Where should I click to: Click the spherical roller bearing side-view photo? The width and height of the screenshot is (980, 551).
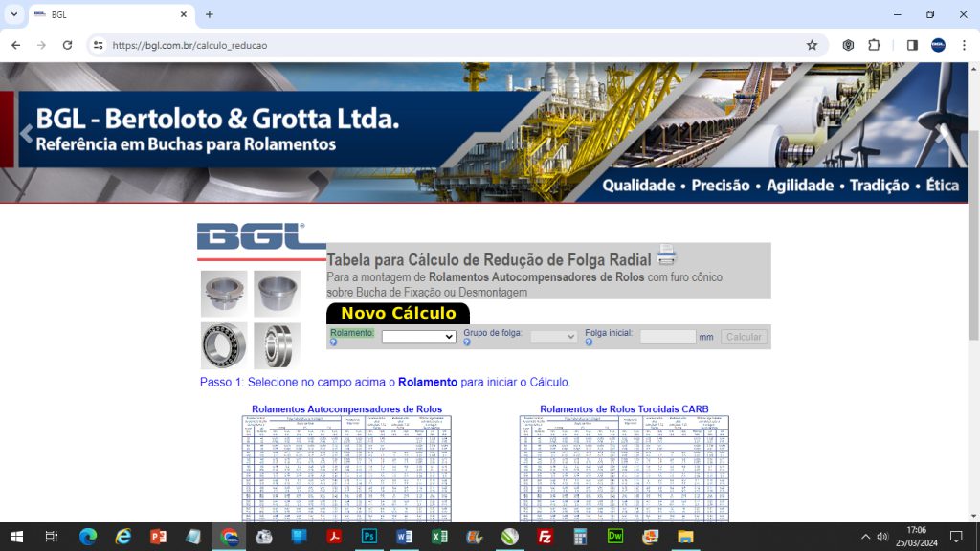[x=277, y=345]
